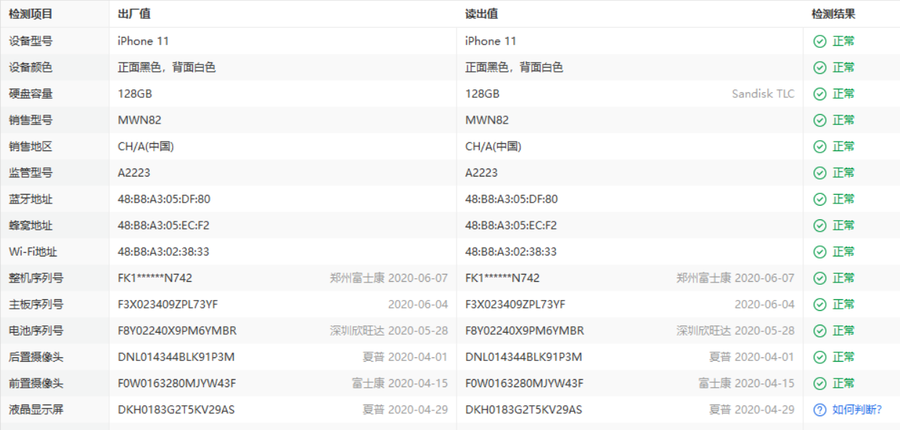Select the 主板序列号 row label
The image size is (900, 430).
36,304
